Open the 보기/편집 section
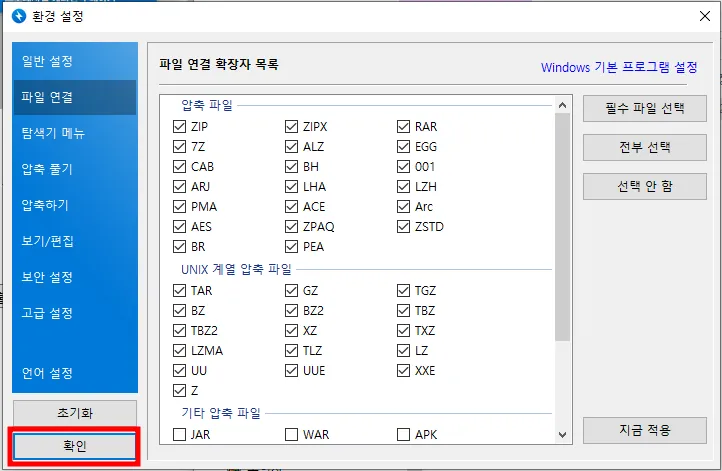Viewport: 722px width, 471px height. coord(75,241)
